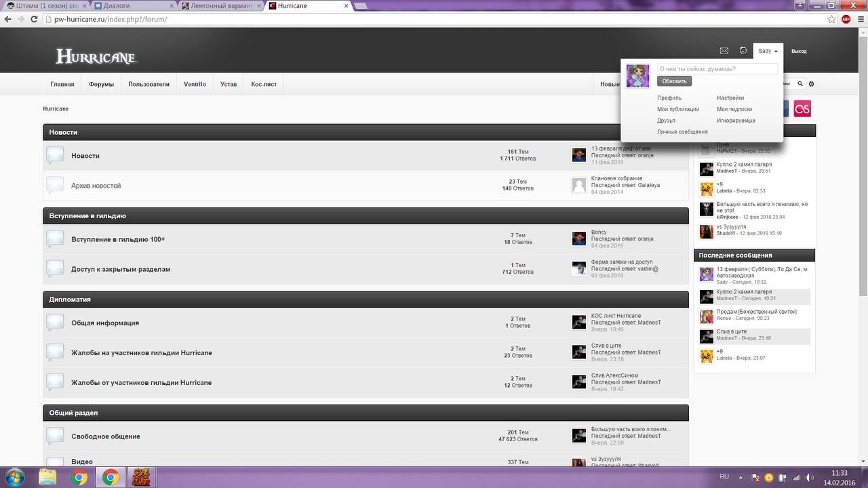Select Личные сообщения in the user menu
This screenshot has width=868, height=488.
pos(682,132)
